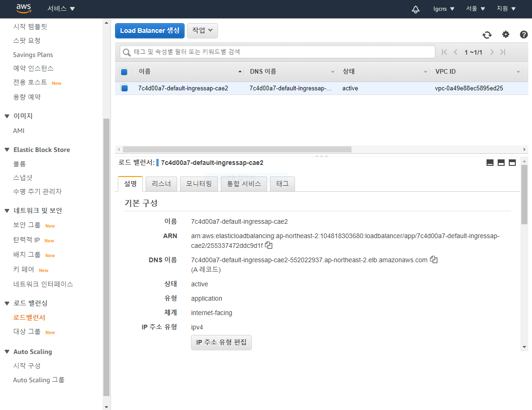Switch to the 모니터링 tab
532x410 pixels.
pos(199,183)
